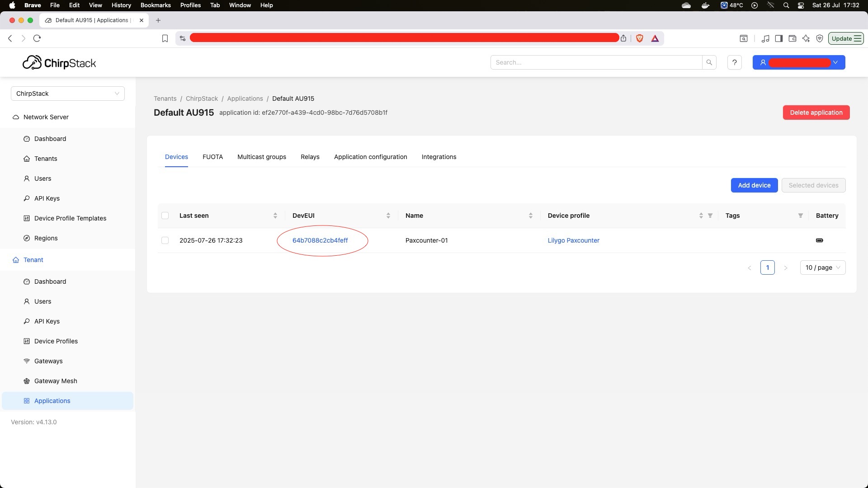Select the Paxcounter-01 row checkbox
This screenshot has height=488, width=868.
point(165,240)
